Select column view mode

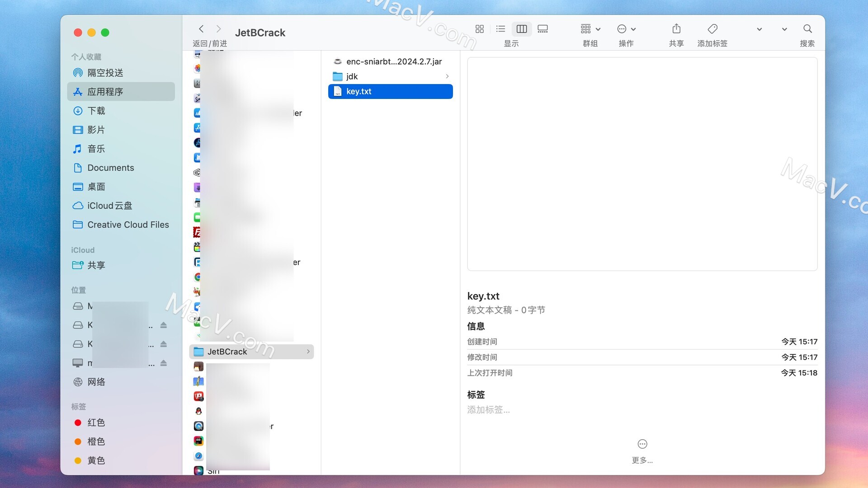point(521,29)
